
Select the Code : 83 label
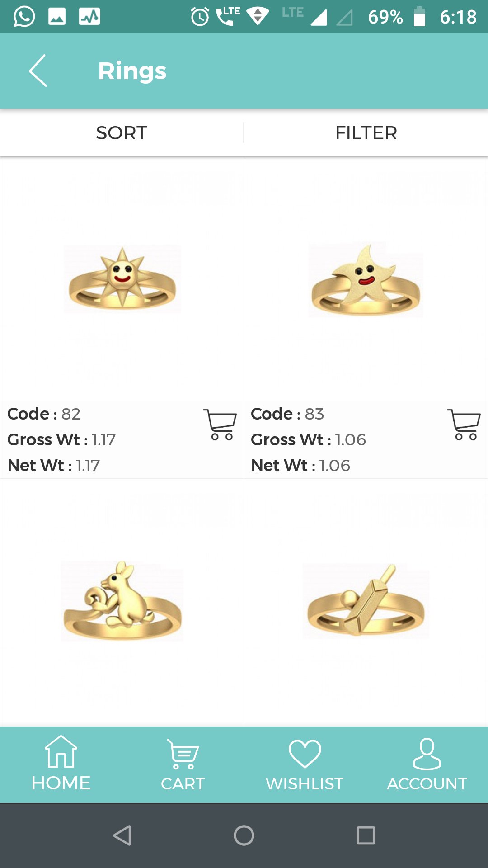pos(287,414)
